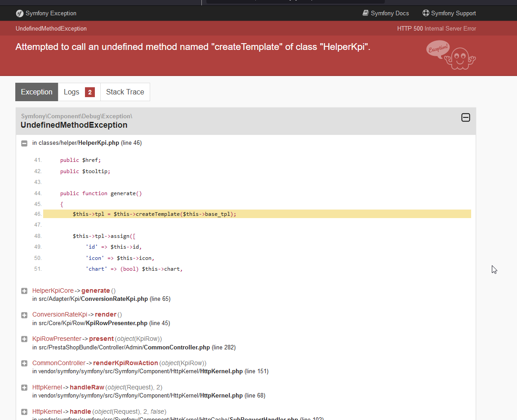Viewport: 517px width, 420px height.
Task: Expand the CommonController renderKpiRowAction trace
Action: (x=24, y=363)
